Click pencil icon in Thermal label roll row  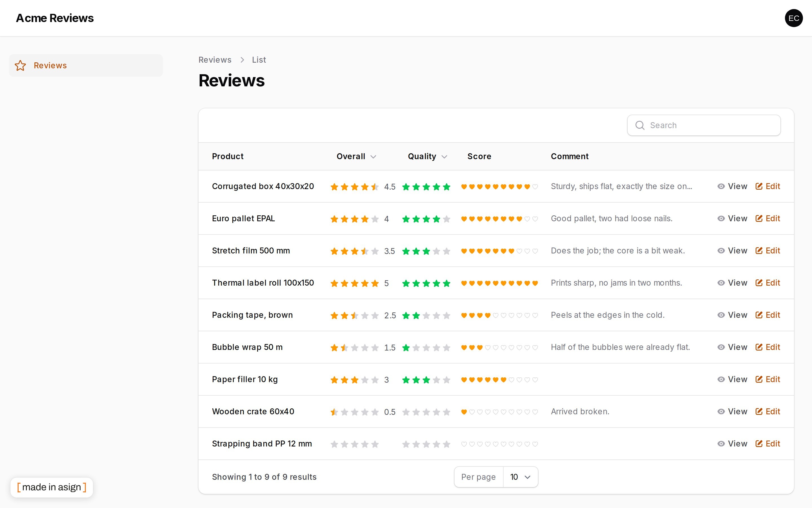coord(759,283)
